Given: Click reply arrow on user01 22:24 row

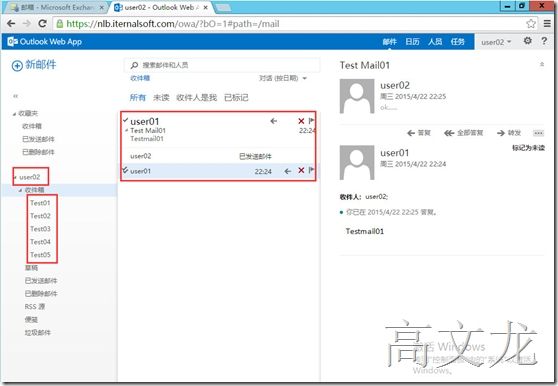Looking at the screenshot, I should [x=288, y=171].
